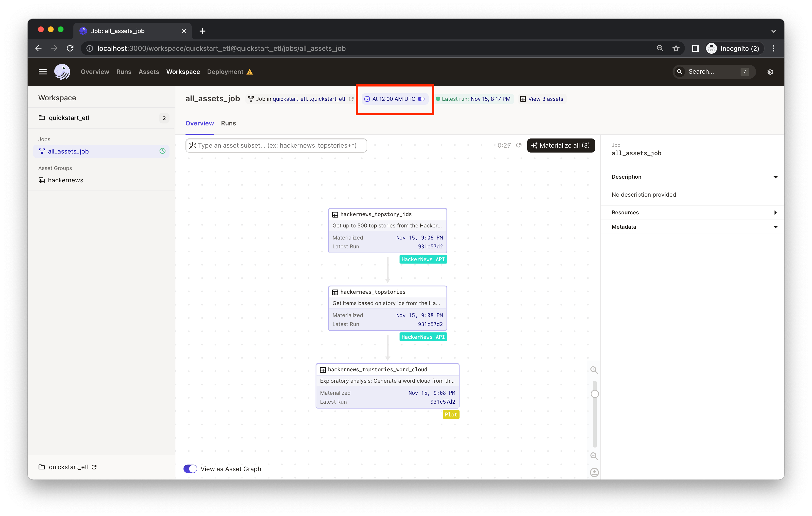
Task: Click the Deployment warning triangle icon
Action: click(x=250, y=72)
